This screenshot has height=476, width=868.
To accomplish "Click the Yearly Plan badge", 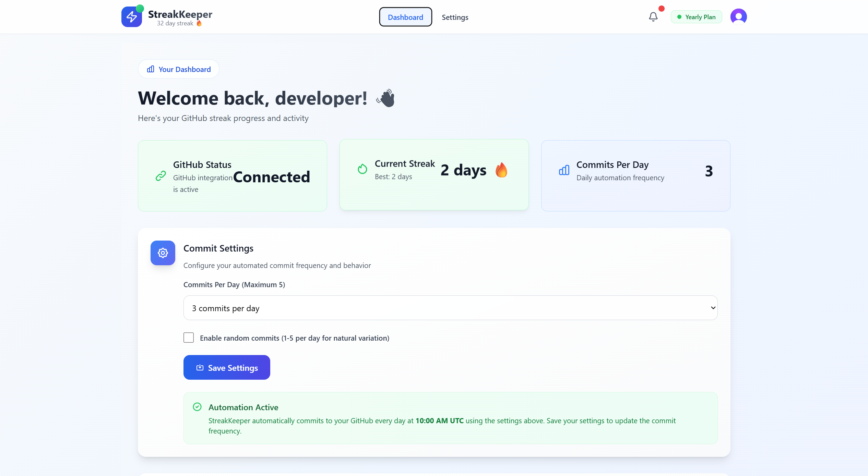I will pos(696,16).
